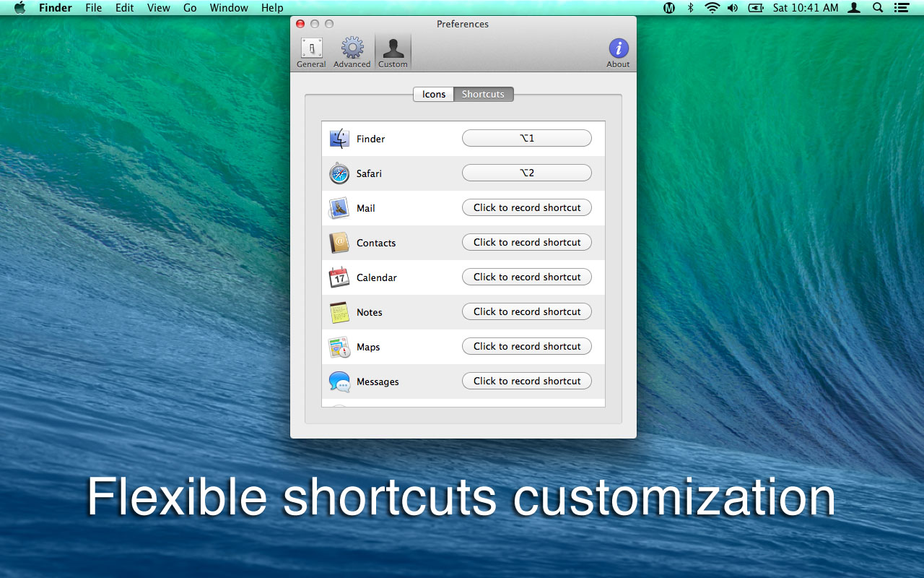Click the Contacts address book icon

pos(339,243)
